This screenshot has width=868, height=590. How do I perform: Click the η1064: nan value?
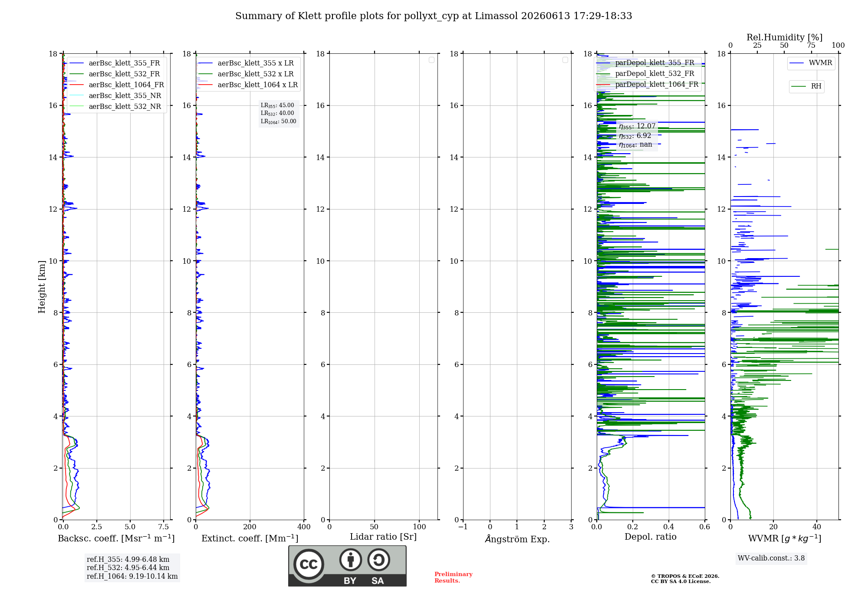coord(635,145)
